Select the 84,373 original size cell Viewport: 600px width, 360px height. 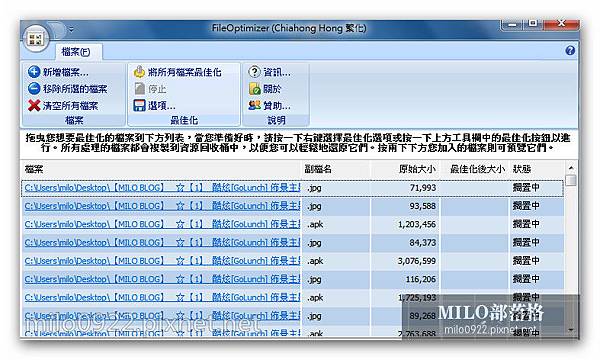405,243
